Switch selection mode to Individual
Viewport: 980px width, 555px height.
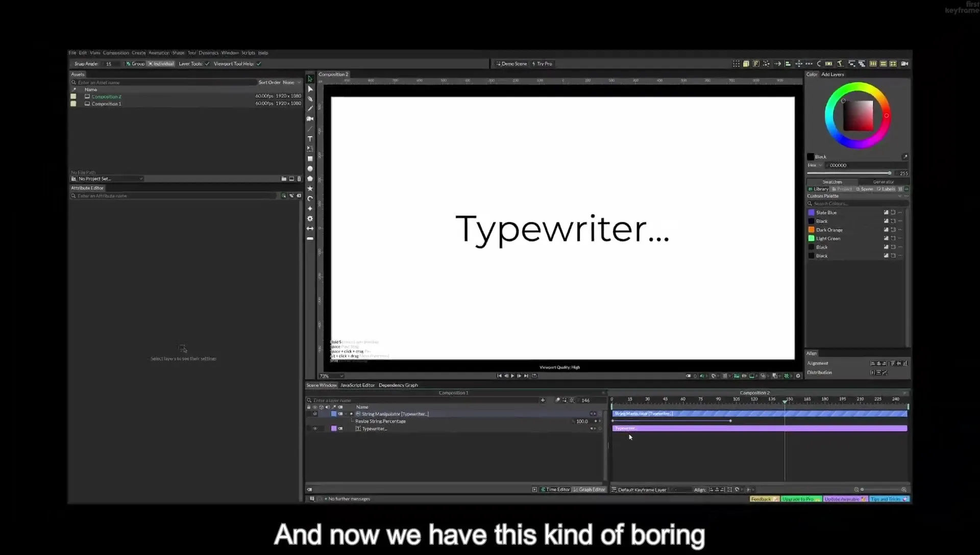pos(161,64)
